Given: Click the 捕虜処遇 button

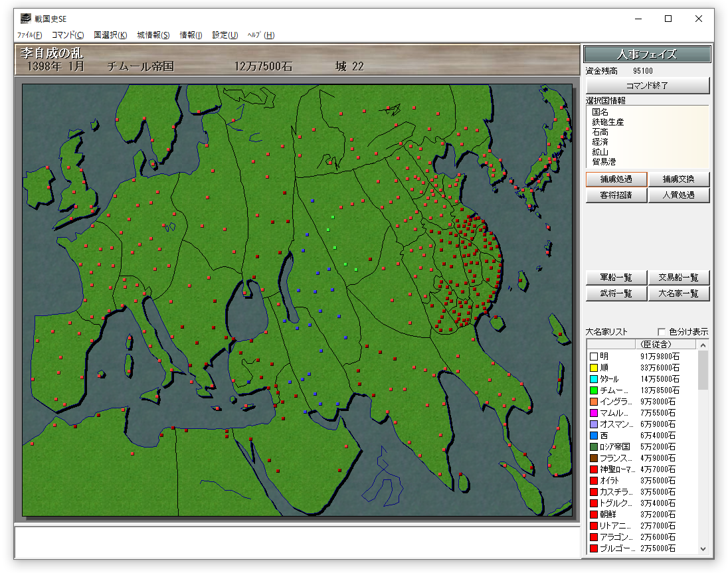Looking at the screenshot, I should tap(616, 179).
